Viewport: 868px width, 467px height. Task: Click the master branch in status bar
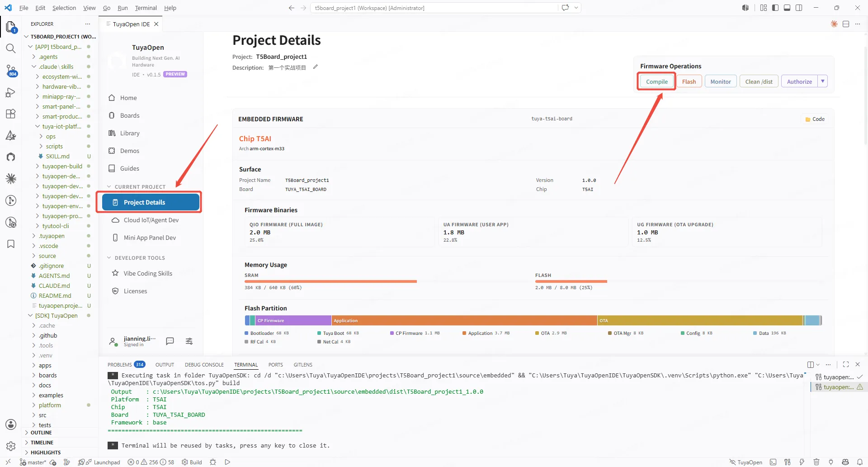point(33,462)
